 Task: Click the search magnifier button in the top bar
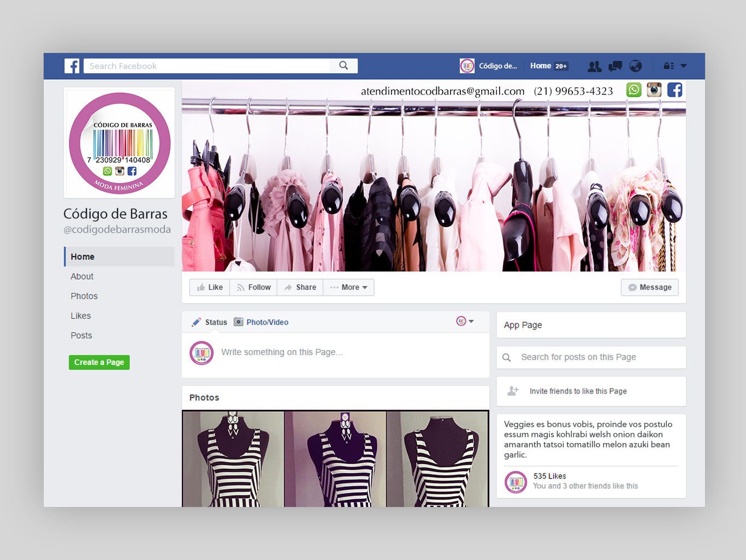pos(344,66)
